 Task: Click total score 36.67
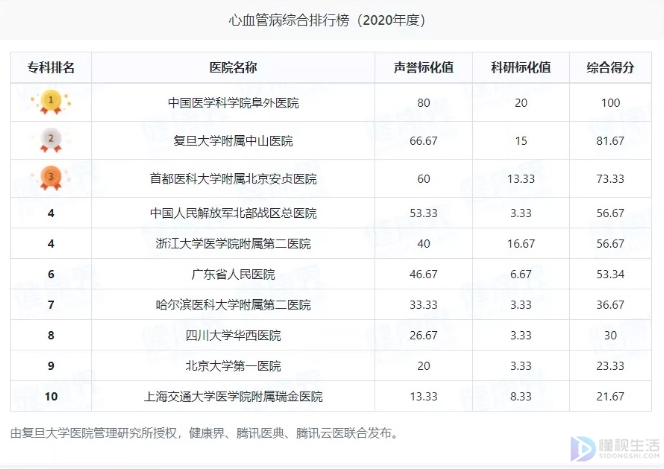[610, 305]
